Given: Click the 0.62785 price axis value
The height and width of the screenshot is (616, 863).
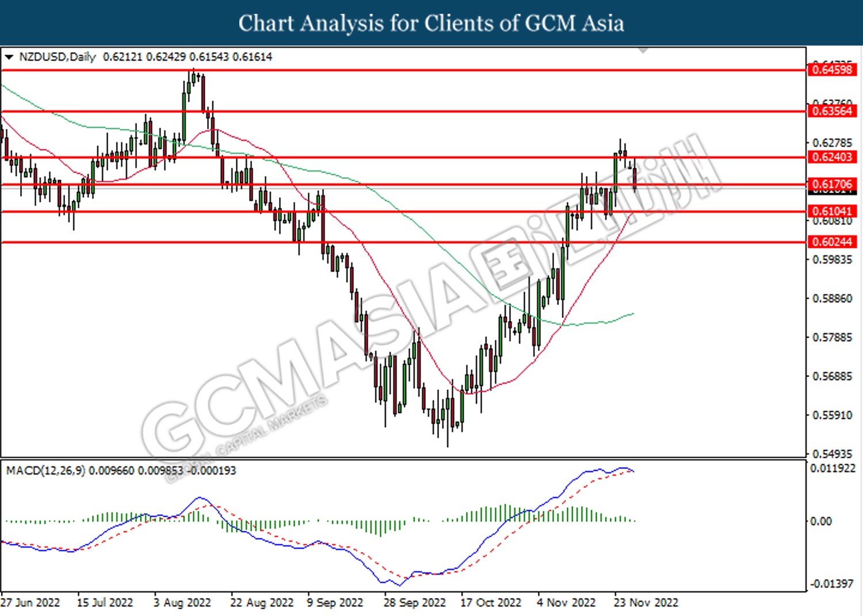Looking at the screenshot, I should pyautogui.click(x=832, y=143).
